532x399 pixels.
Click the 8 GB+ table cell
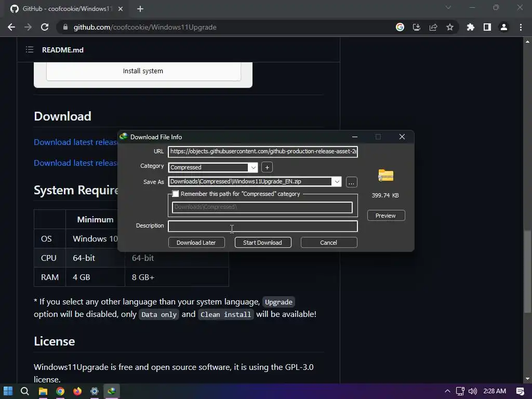[177, 277]
